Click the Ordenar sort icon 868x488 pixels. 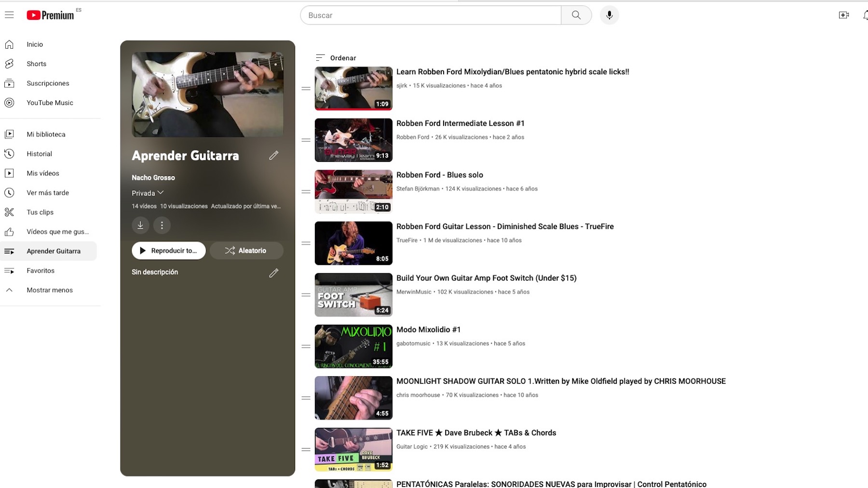(x=320, y=58)
